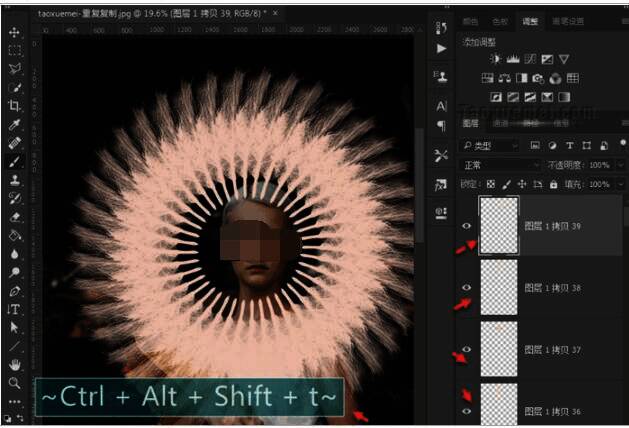Select the Zoom tool

[14, 382]
